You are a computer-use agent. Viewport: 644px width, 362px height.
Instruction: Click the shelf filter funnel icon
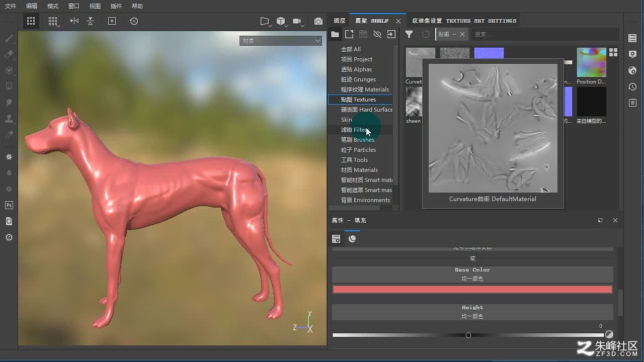(x=409, y=34)
